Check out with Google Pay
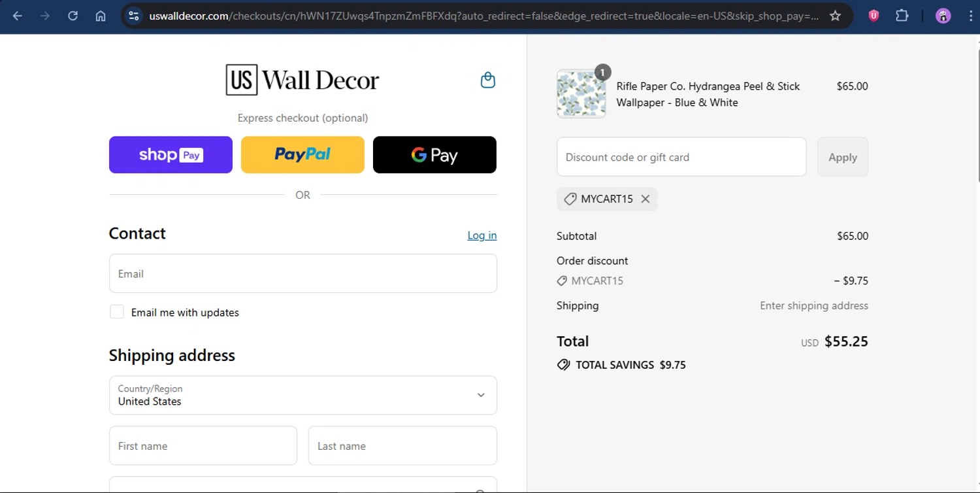 (434, 155)
